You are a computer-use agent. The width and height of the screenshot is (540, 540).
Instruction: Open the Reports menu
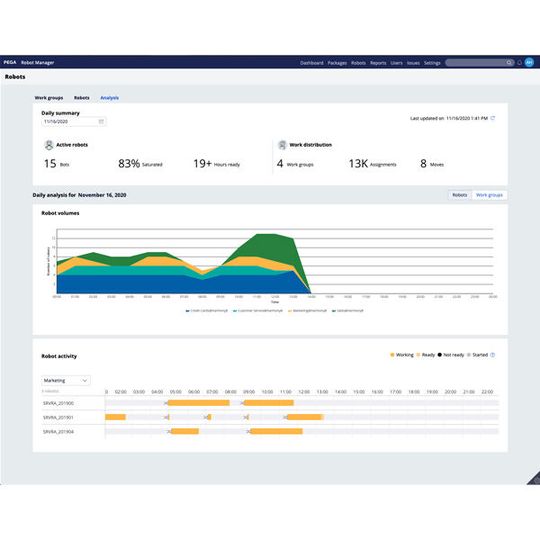coord(378,63)
